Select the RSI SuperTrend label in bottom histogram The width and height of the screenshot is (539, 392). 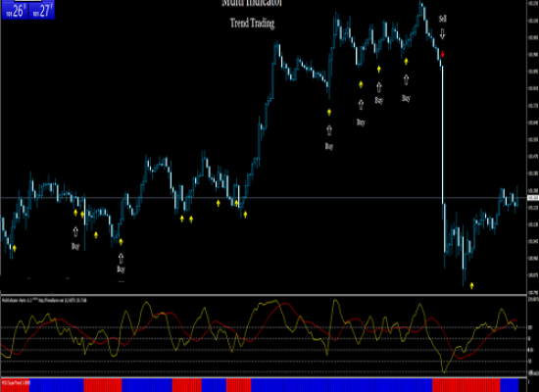(16, 382)
